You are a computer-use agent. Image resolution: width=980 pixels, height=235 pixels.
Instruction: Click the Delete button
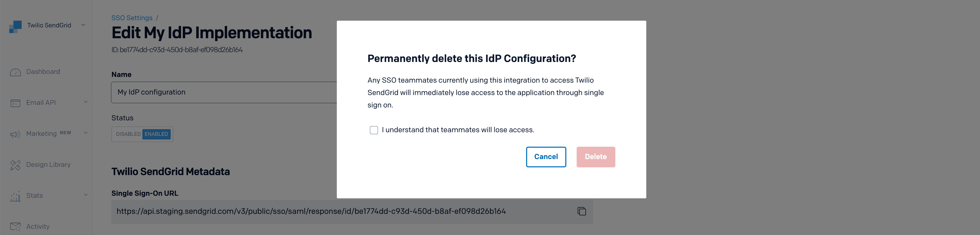[x=595, y=157]
